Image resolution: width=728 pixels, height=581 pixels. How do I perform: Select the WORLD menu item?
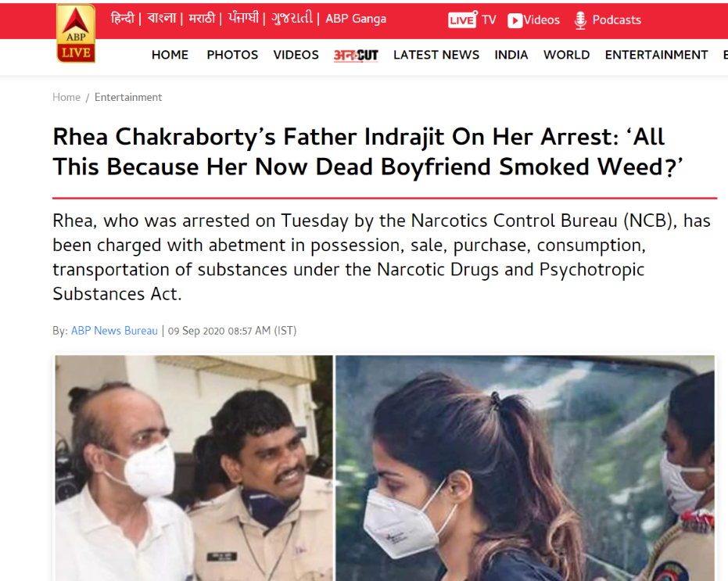point(566,55)
